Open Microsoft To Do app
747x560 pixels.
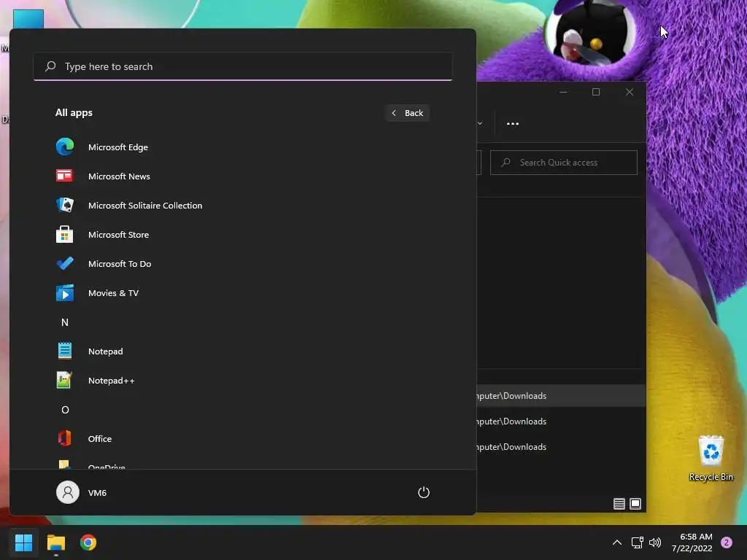(x=242, y=264)
